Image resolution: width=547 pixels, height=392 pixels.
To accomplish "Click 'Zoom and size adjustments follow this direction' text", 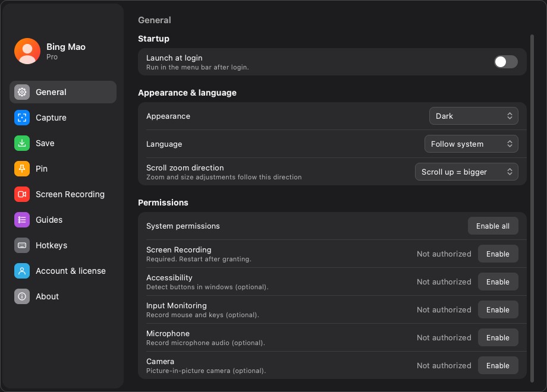I will tap(224, 177).
